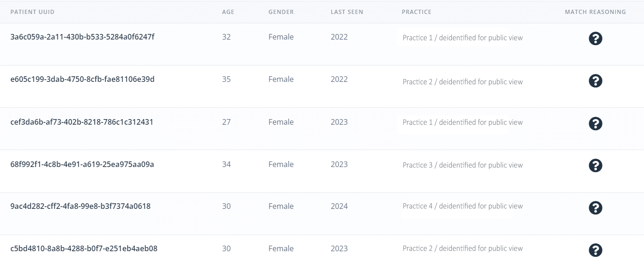Show match reasoning for patient c5bd4810
Image resolution: width=644 pixels, height=274 pixels.
(595, 250)
